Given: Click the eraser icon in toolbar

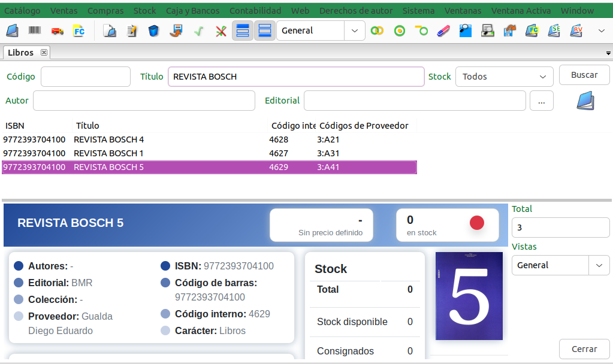Looking at the screenshot, I should pos(443,31).
